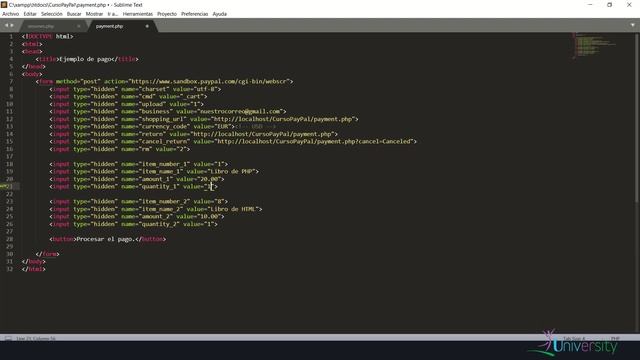The image size is (640, 360).
Task: Switch to the inactive first file tab
Action: [41, 26]
